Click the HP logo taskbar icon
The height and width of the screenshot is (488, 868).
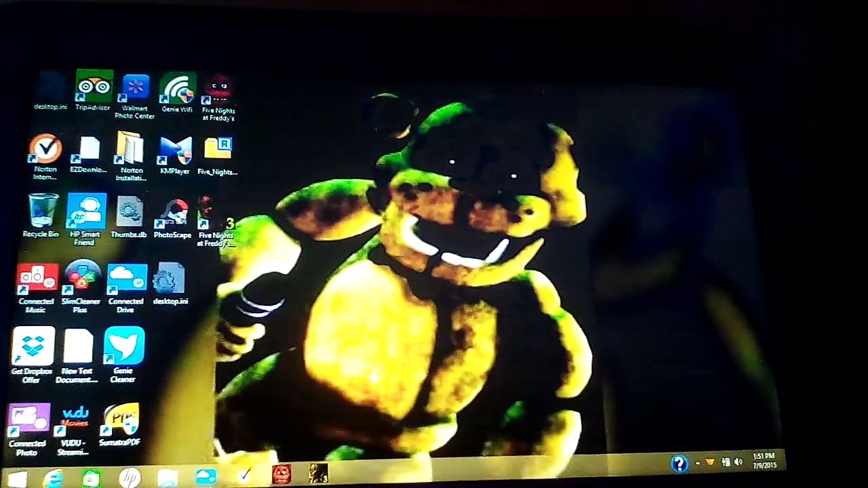[x=130, y=477]
